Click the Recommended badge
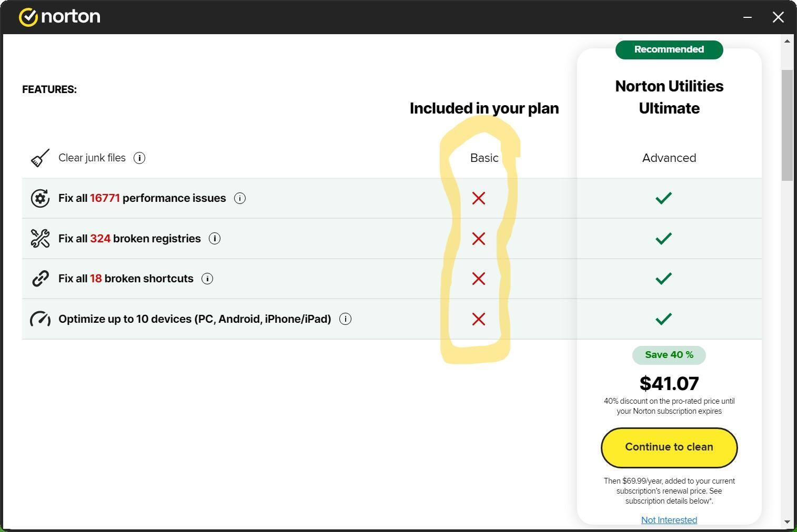 coord(669,49)
